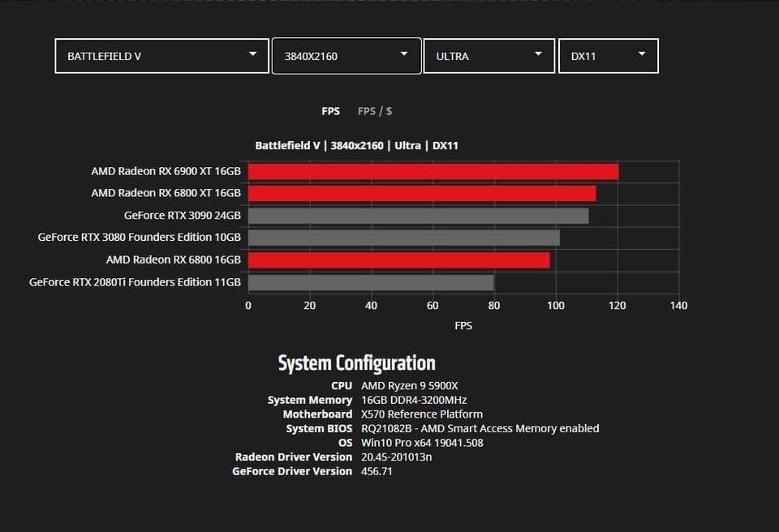This screenshot has width=779, height=532.
Task: Click the 16GB DDR4-3200MHz memory value
Action: [414, 401]
